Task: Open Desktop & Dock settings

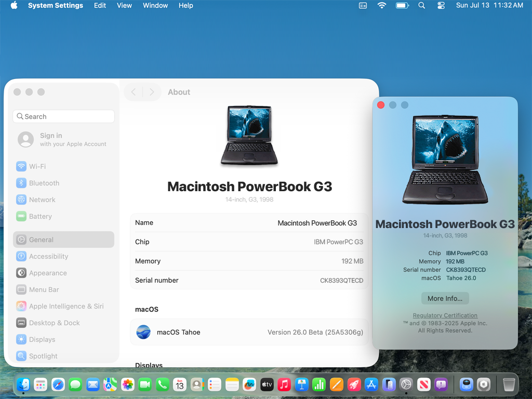Action: (x=64, y=323)
